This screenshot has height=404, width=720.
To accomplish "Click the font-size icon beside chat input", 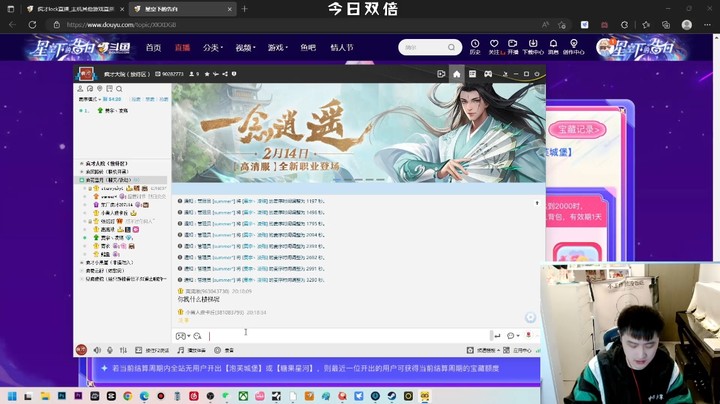I will click(x=197, y=336).
